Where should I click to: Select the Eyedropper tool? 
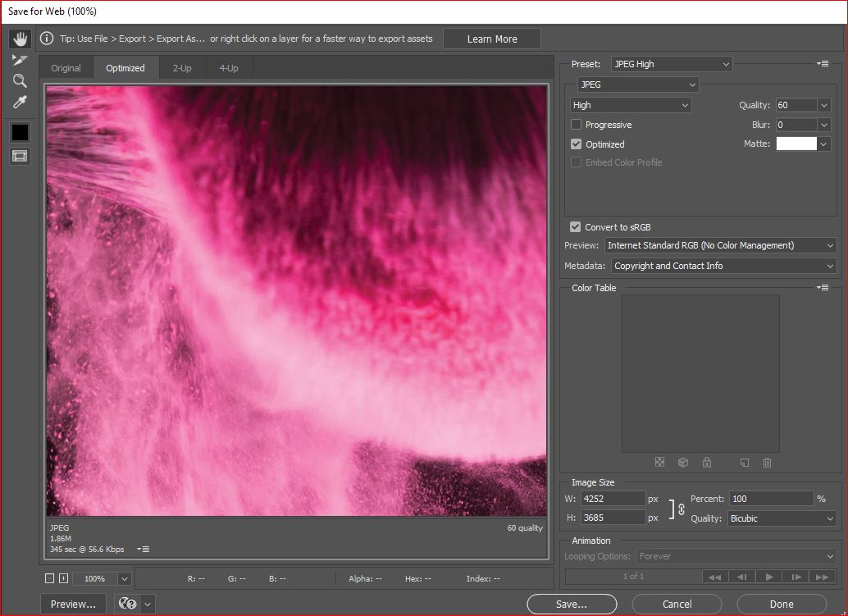tap(20, 102)
